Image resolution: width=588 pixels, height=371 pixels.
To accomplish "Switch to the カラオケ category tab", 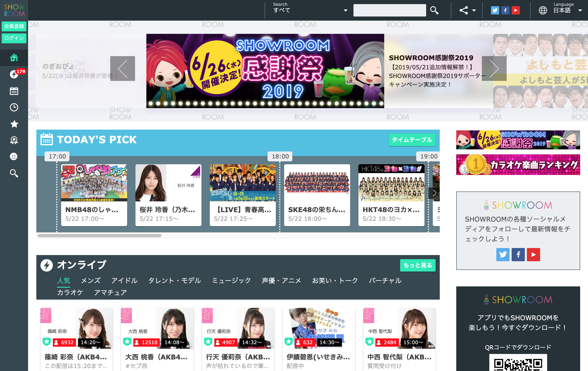I will 70,292.
